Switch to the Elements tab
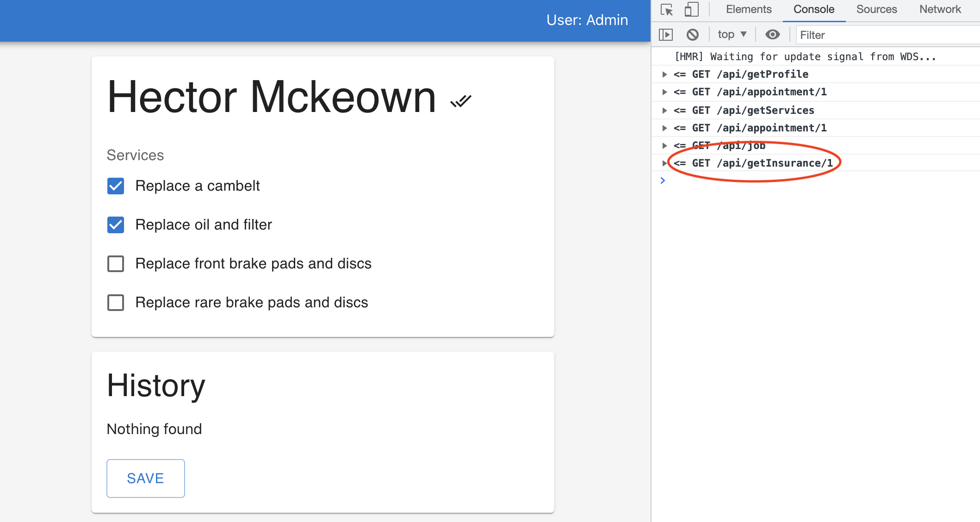 748,10
